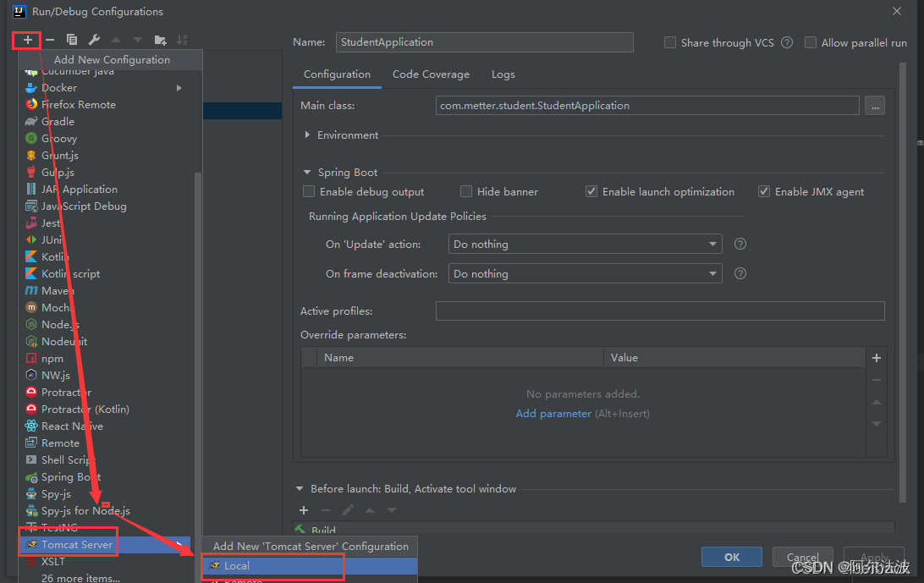Open Edit Templates wrench icon
Screen dimensions: 924x583
pos(94,40)
